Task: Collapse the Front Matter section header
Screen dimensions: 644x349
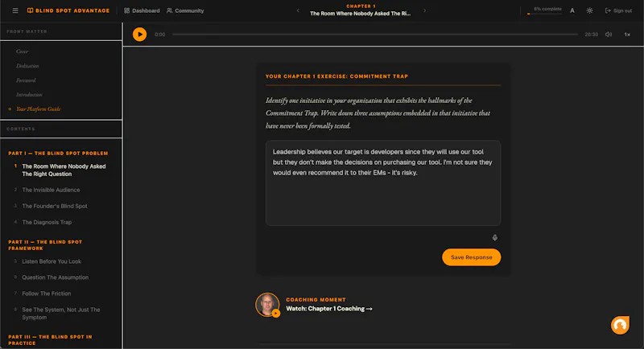Action: point(61,31)
